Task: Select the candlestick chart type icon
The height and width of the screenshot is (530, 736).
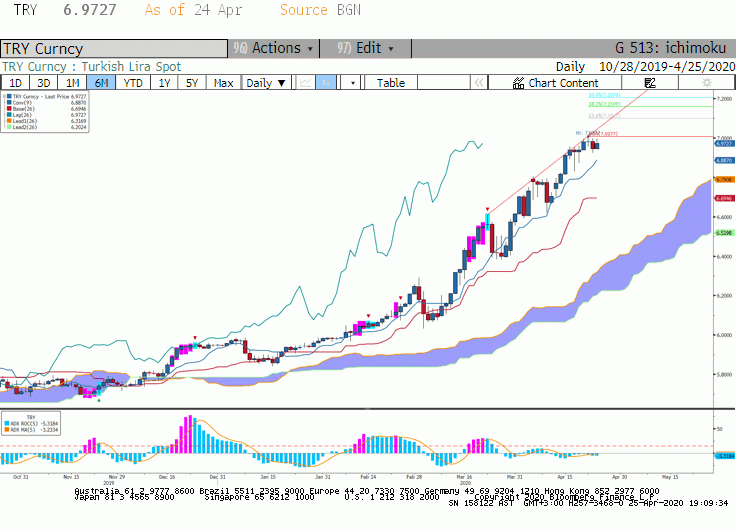Action: pos(326,83)
